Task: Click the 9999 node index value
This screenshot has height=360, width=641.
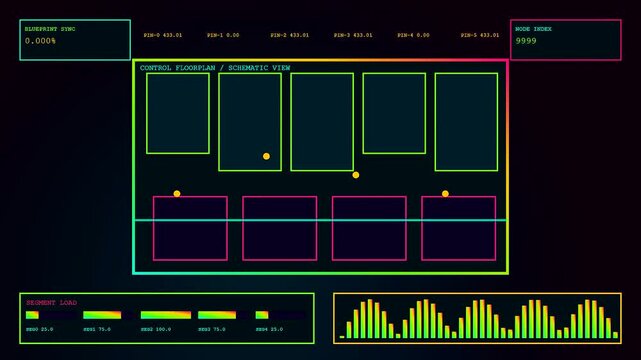Action: point(526,41)
